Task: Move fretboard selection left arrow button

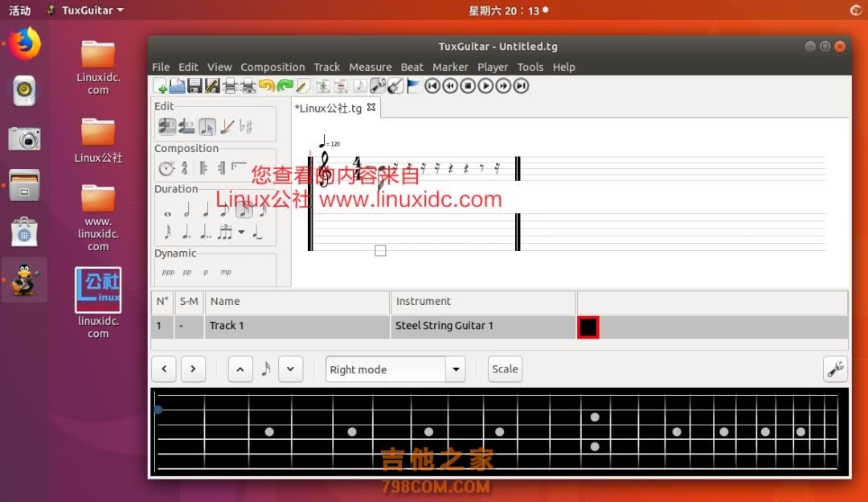Action: (164, 369)
